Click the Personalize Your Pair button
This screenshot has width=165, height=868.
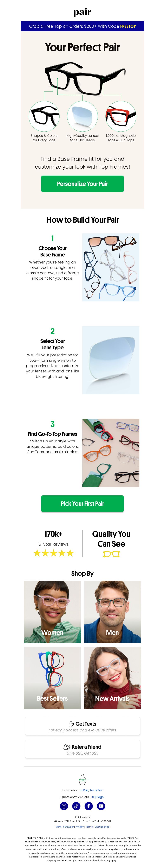(x=82, y=184)
